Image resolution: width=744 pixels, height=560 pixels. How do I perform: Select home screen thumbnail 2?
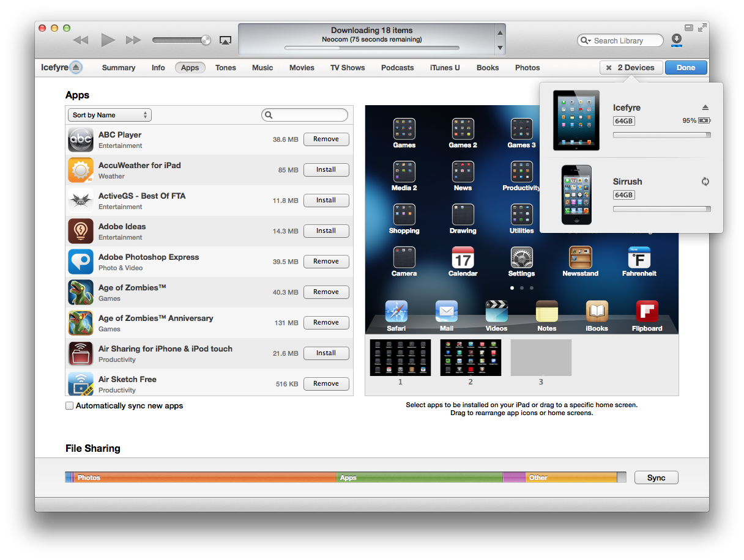(471, 358)
